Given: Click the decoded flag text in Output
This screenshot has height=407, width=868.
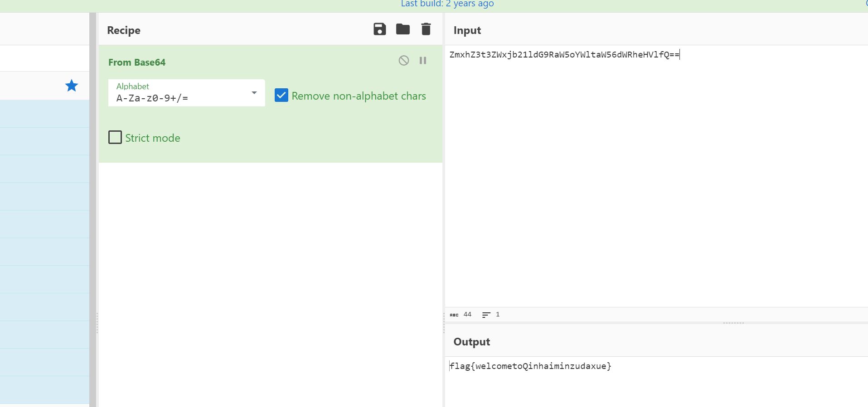Looking at the screenshot, I should click(530, 366).
